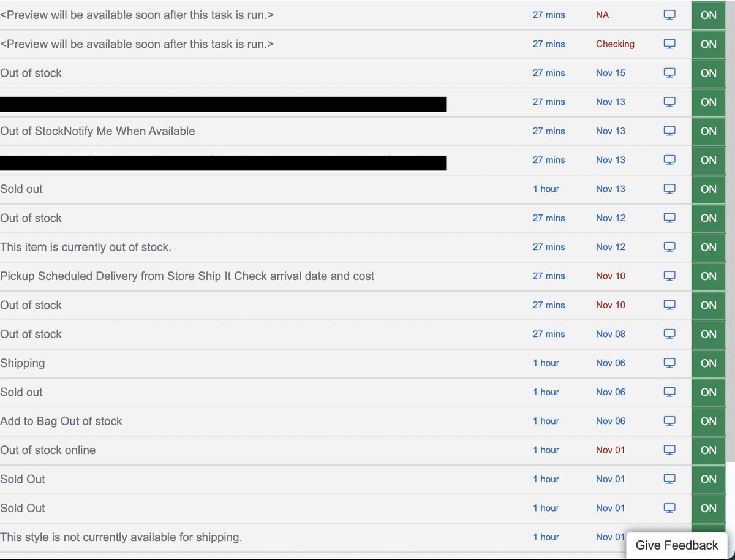Click 1 hour interval for 'Out of stock online'

(x=546, y=450)
